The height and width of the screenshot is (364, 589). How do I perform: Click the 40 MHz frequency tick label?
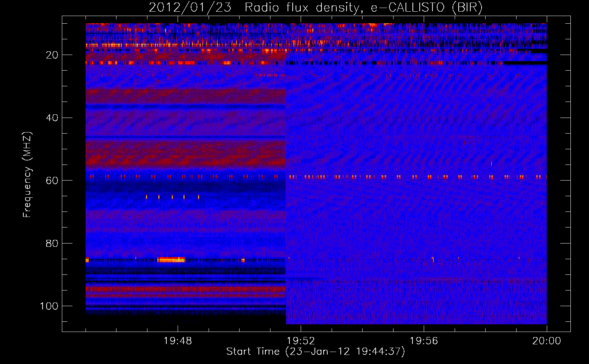[52, 118]
